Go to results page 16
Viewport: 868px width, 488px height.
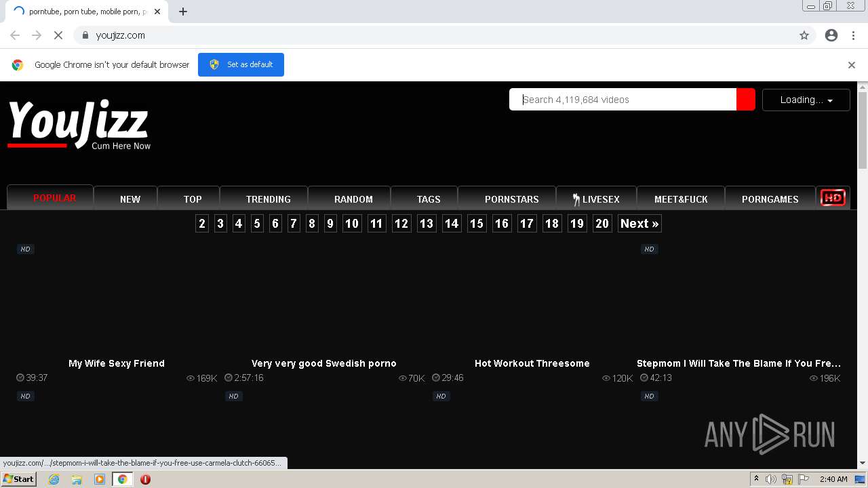(x=502, y=224)
